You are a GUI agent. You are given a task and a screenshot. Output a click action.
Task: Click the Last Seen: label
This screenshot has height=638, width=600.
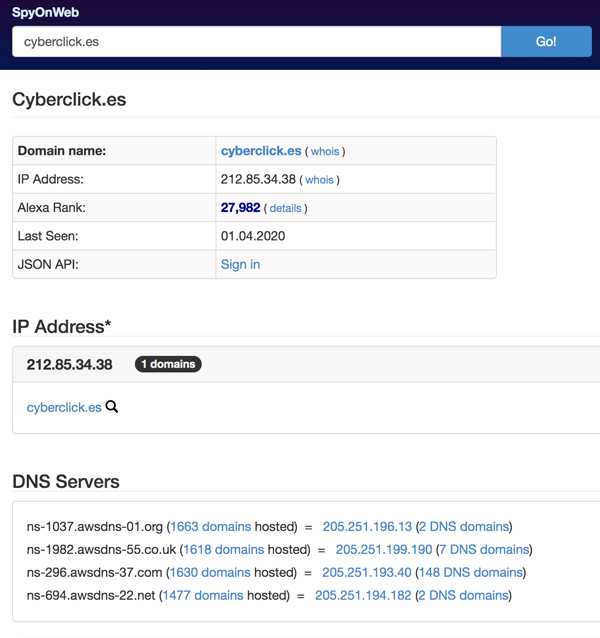pyautogui.click(x=48, y=236)
